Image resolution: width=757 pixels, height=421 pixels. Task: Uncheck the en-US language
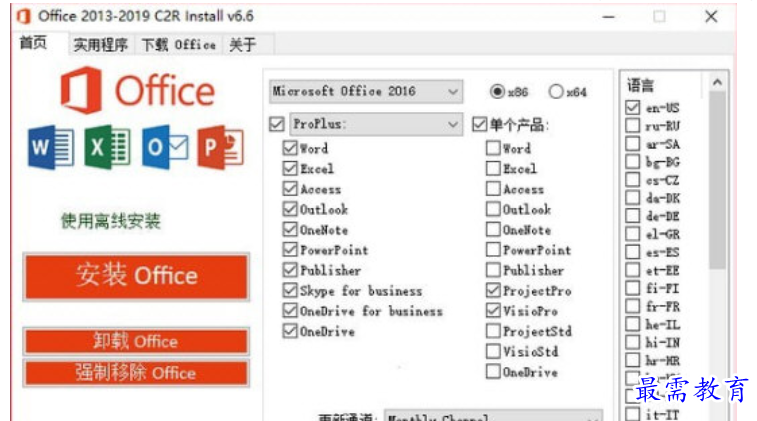(x=632, y=107)
